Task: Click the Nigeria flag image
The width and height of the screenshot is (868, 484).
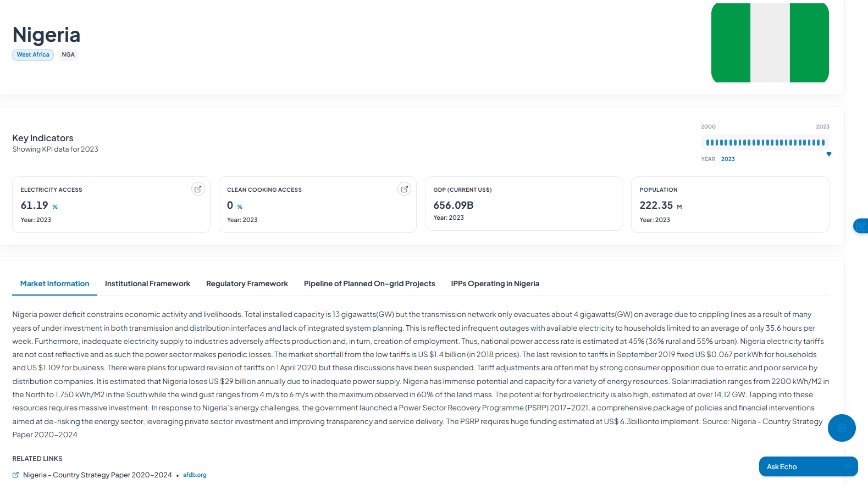Action: (x=770, y=43)
